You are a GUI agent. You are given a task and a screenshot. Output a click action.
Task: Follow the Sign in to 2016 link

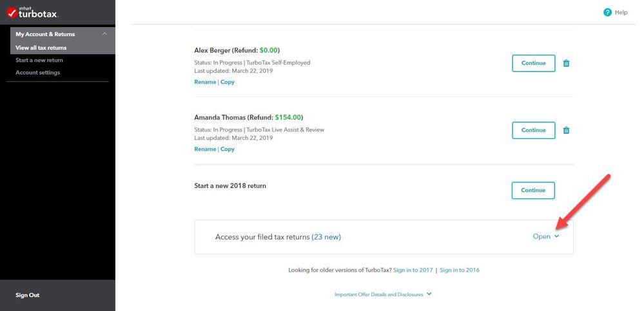pyautogui.click(x=460, y=270)
